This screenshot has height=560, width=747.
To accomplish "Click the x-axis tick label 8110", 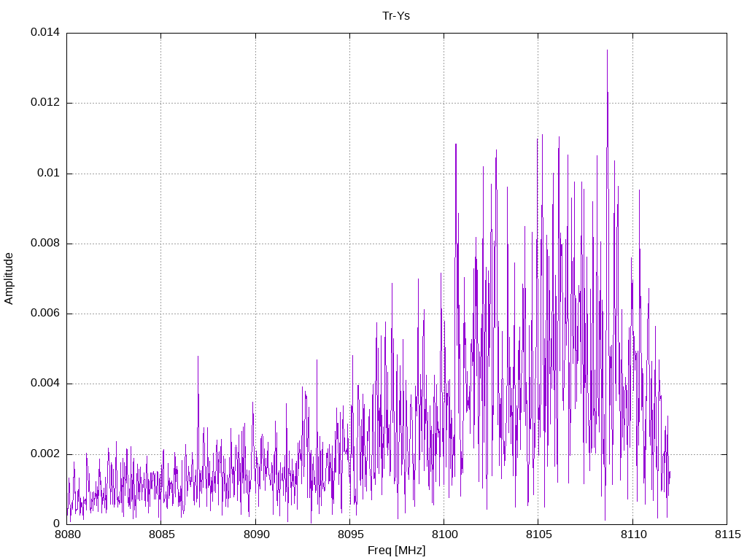I will [x=633, y=534].
